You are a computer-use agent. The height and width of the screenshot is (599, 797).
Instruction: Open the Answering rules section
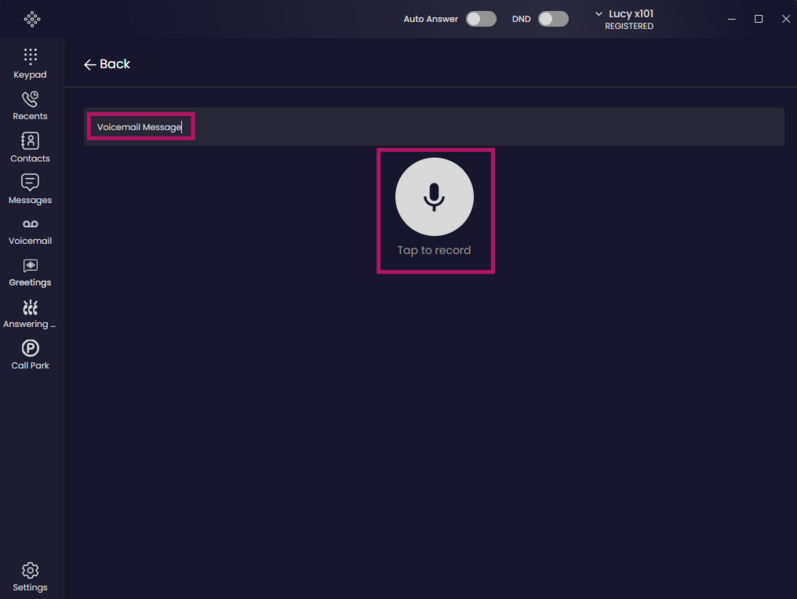pyautogui.click(x=30, y=314)
